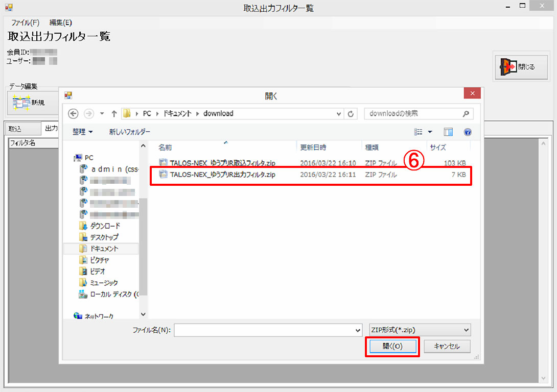The height and width of the screenshot is (392, 557).
Task: Select ネットワーク in navigation pane
Action: click(x=99, y=316)
